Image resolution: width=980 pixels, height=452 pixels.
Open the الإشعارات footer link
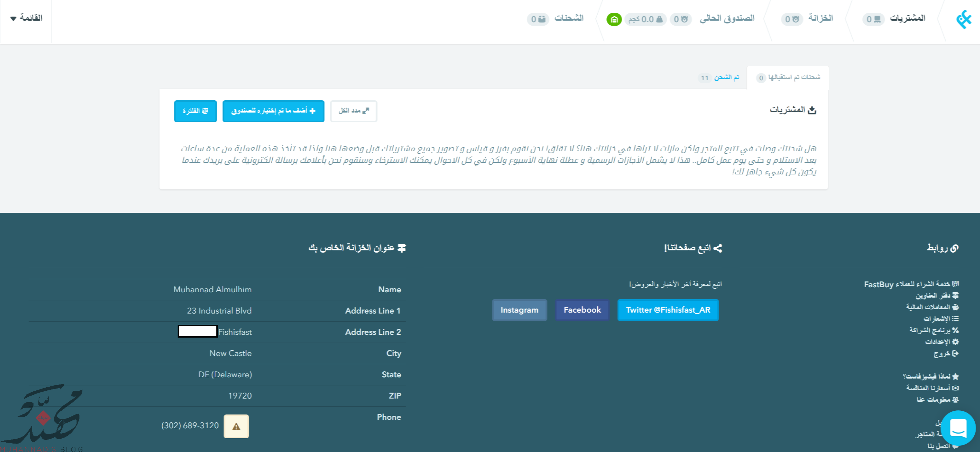tap(941, 319)
